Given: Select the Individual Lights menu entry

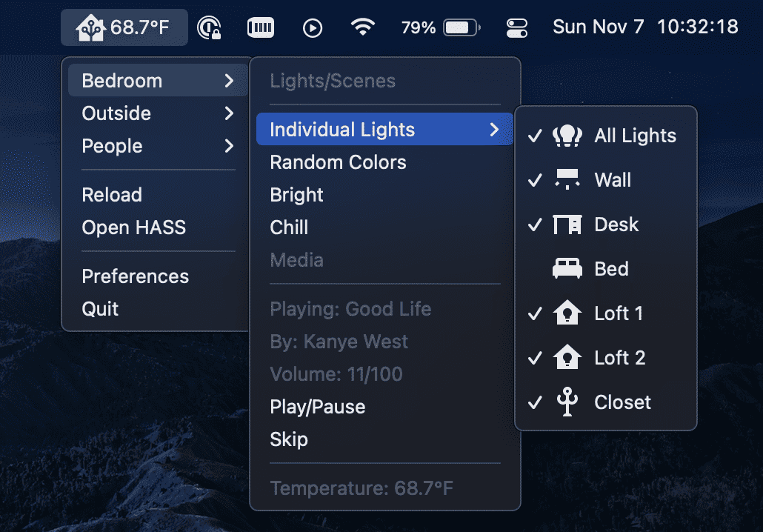Looking at the screenshot, I should [342, 129].
